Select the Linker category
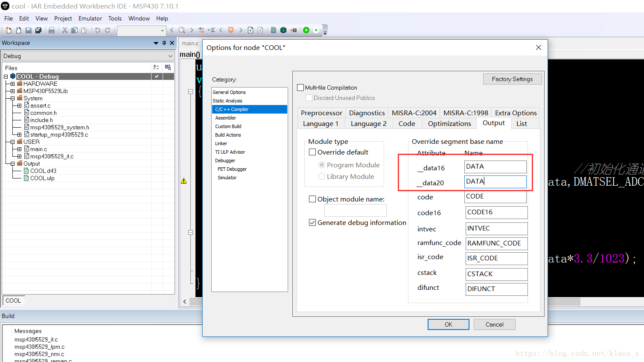The image size is (644, 362). click(221, 143)
